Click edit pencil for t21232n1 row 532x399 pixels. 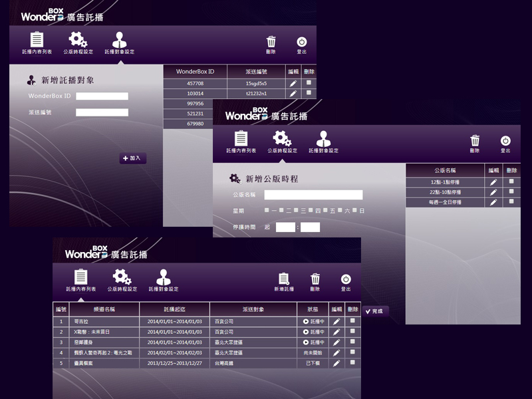pos(293,94)
